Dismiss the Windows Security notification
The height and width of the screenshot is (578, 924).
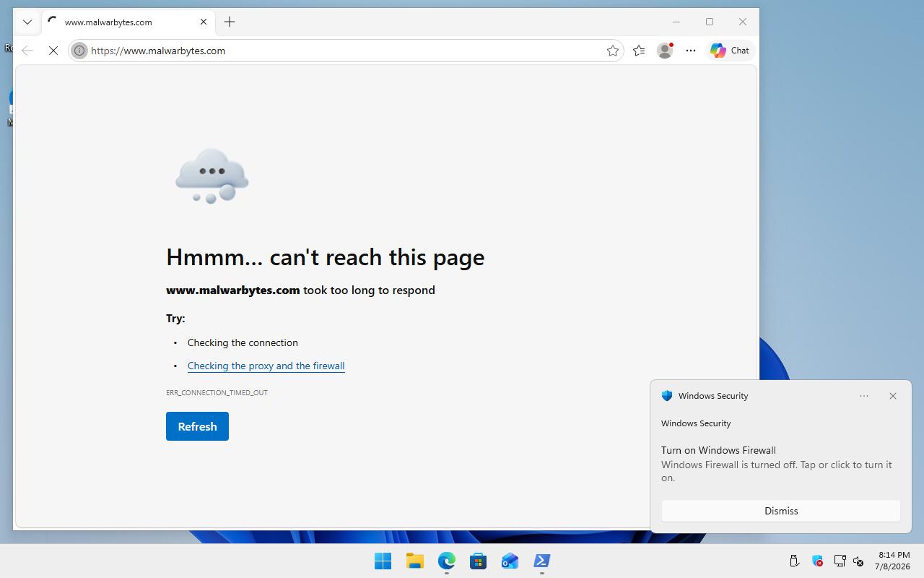[781, 511]
